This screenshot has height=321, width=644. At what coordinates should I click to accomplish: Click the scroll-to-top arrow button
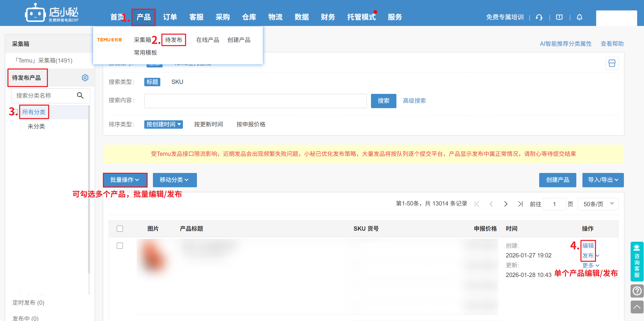[637, 307]
